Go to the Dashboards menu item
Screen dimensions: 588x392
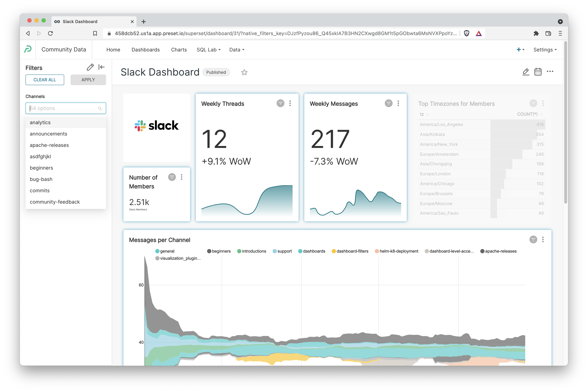click(x=145, y=50)
